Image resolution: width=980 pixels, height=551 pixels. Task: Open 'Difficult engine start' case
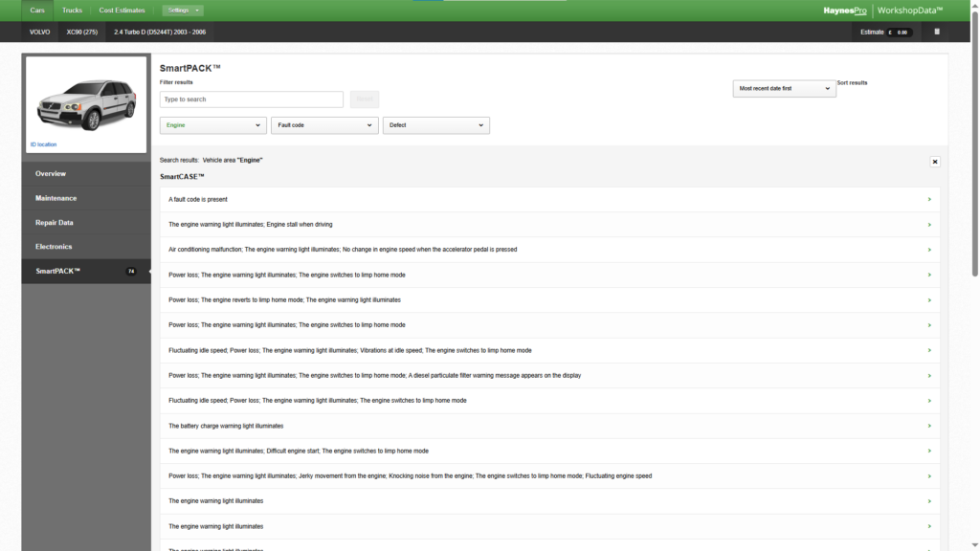point(550,452)
